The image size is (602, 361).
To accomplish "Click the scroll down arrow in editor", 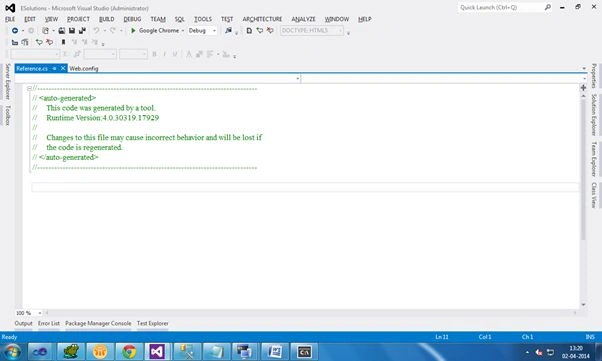I will (583, 305).
